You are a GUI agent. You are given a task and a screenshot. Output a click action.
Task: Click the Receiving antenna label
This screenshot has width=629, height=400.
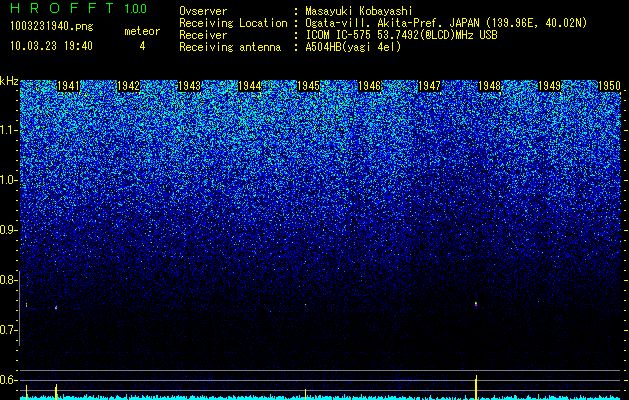230,47
